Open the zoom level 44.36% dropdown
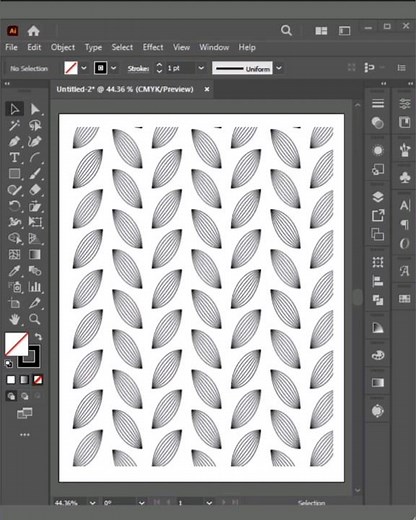Viewport: 416px width, 520px height. (92, 503)
